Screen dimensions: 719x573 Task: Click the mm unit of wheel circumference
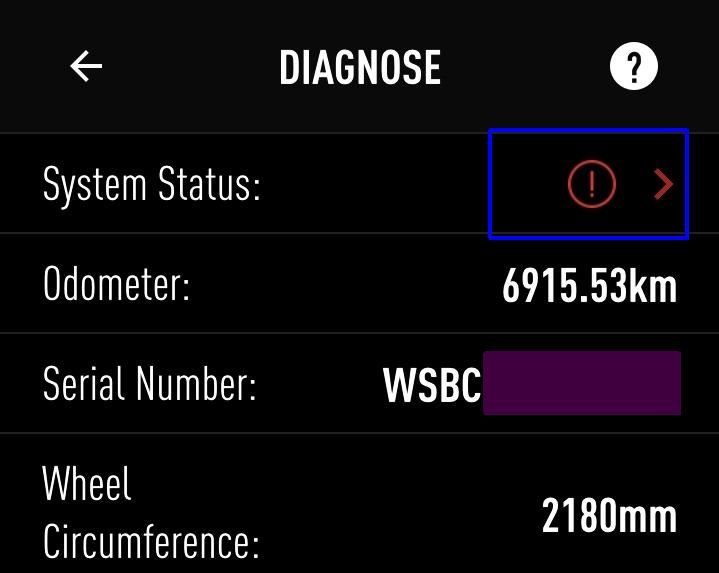coord(651,516)
